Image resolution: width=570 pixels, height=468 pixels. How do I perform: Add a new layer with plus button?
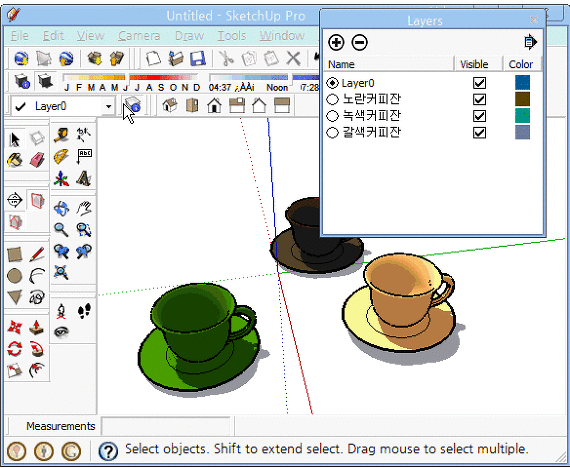[x=336, y=42]
